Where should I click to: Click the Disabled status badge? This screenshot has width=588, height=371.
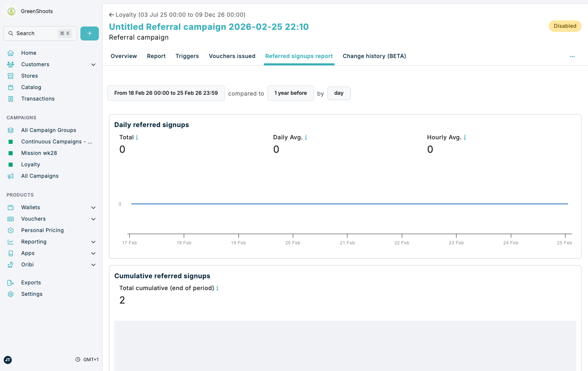pyautogui.click(x=565, y=26)
